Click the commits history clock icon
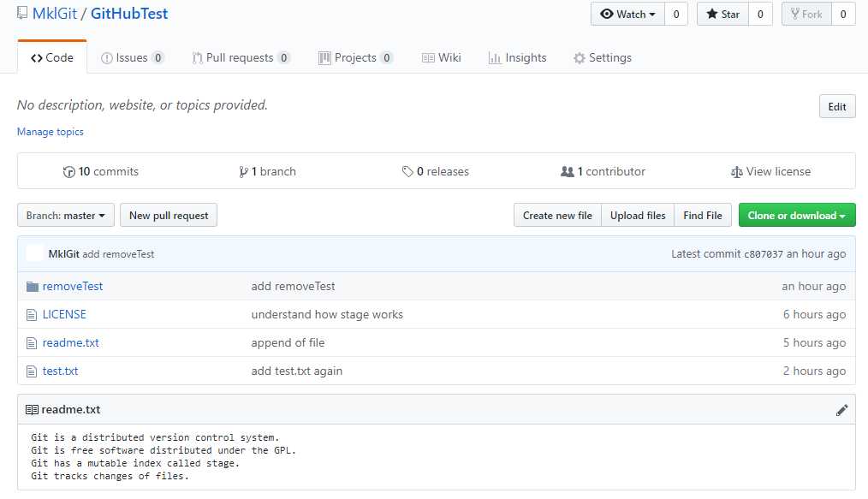Image resolution: width=868 pixels, height=499 pixels. 68,172
